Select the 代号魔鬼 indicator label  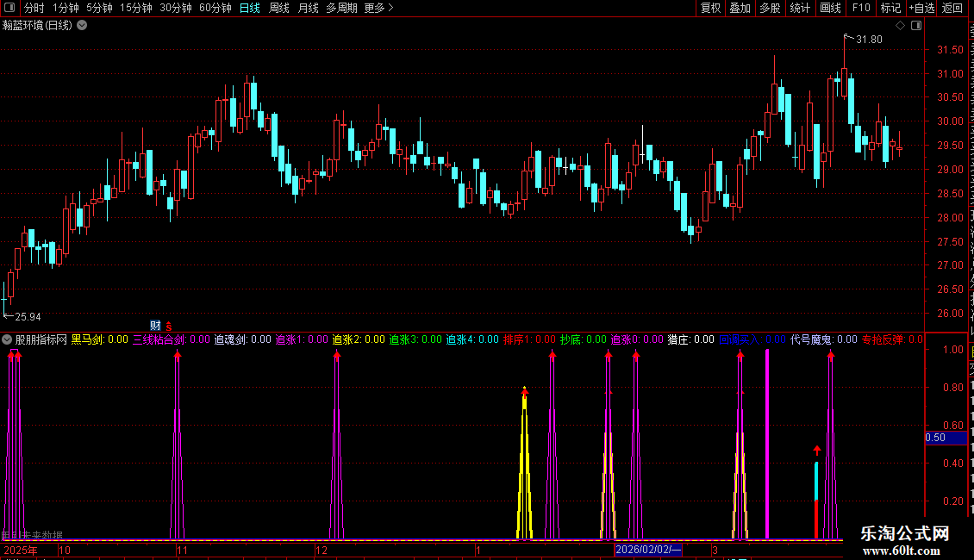[824, 339]
